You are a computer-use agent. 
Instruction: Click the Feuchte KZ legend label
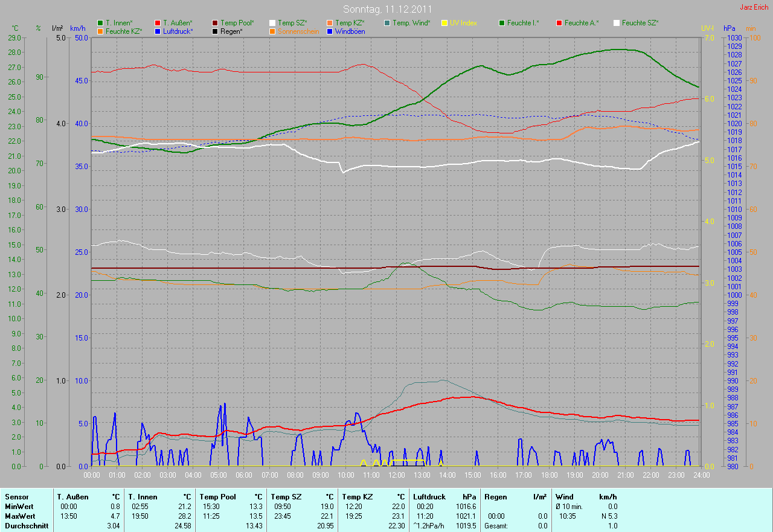123,31
